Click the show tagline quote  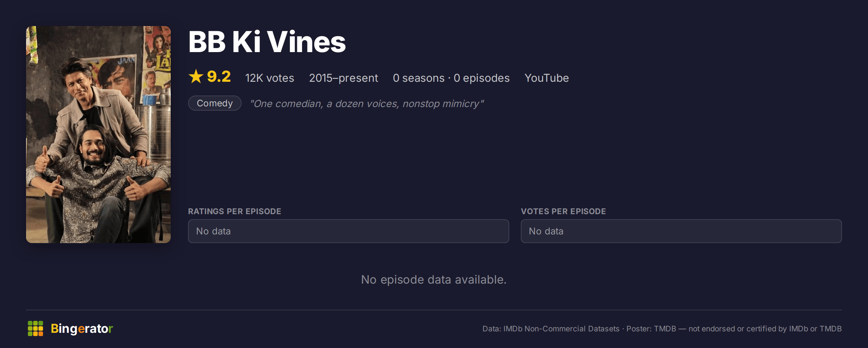[x=367, y=104]
